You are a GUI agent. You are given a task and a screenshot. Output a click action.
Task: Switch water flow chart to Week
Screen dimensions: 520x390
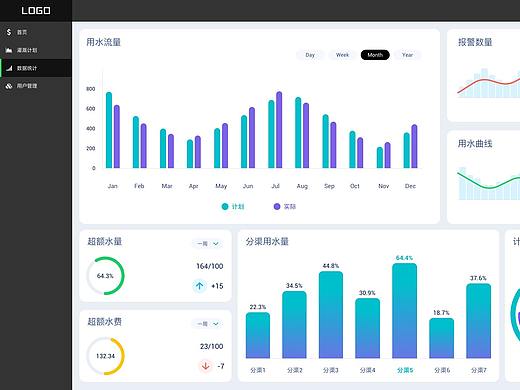click(342, 55)
